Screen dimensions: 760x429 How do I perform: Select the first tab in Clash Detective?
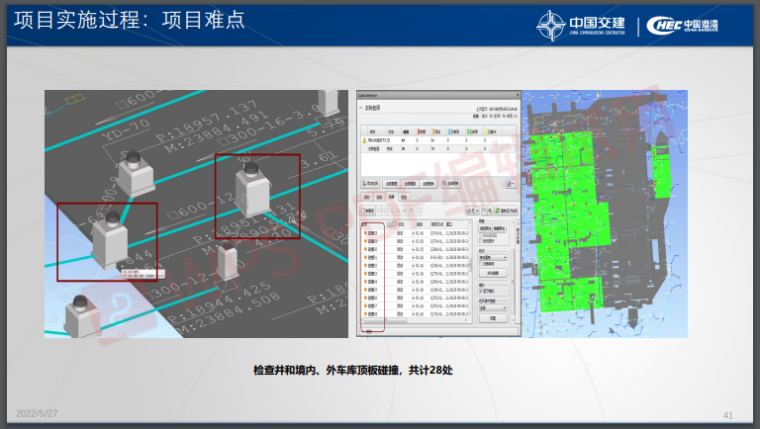[366, 198]
